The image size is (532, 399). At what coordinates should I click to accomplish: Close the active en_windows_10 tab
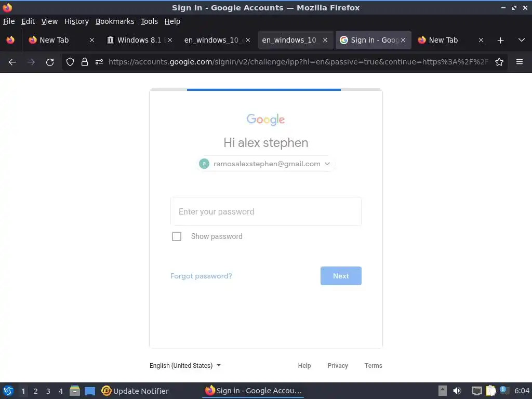[x=325, y=40]
